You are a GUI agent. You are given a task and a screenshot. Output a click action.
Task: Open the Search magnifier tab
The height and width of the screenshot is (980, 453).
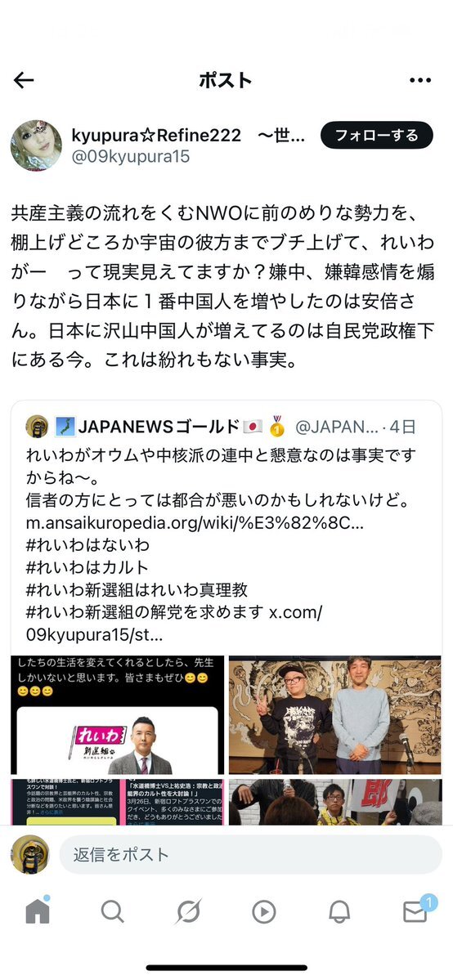click(x=113, y=912)
